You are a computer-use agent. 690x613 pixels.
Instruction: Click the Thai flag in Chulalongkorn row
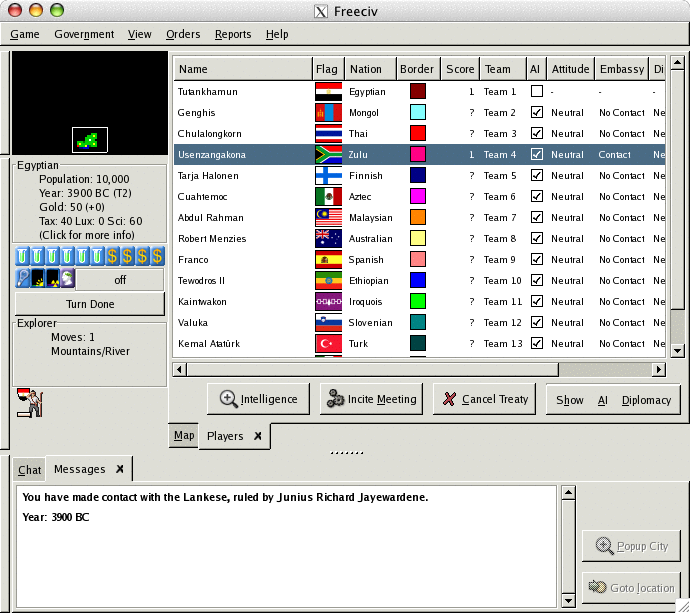(328, 133)
